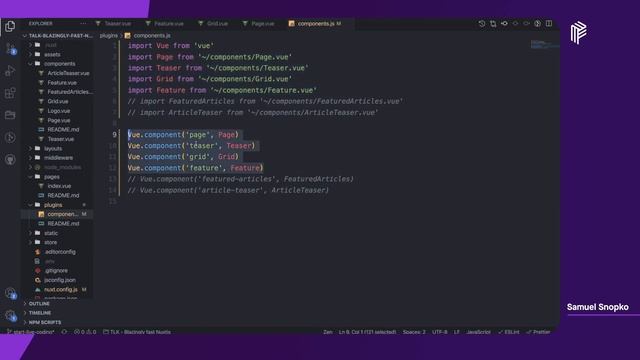Select the components.js tab
Screen dimensions: 640x360
click(x=315, y=24)
